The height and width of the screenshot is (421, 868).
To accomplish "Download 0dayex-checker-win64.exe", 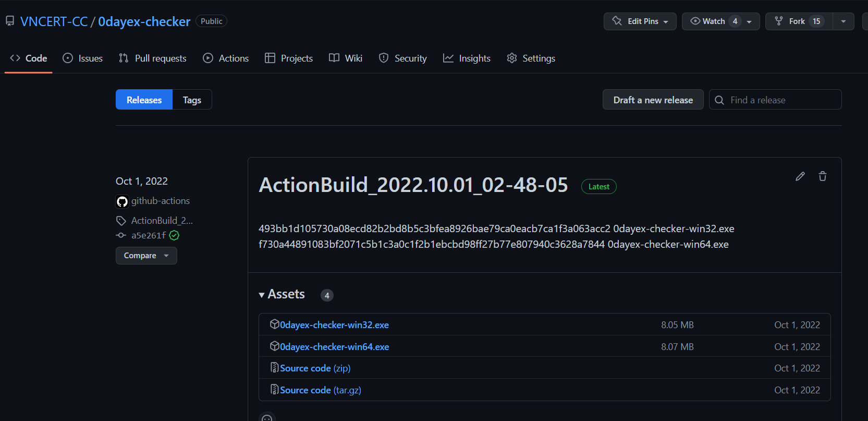I will tap(334, 347).
